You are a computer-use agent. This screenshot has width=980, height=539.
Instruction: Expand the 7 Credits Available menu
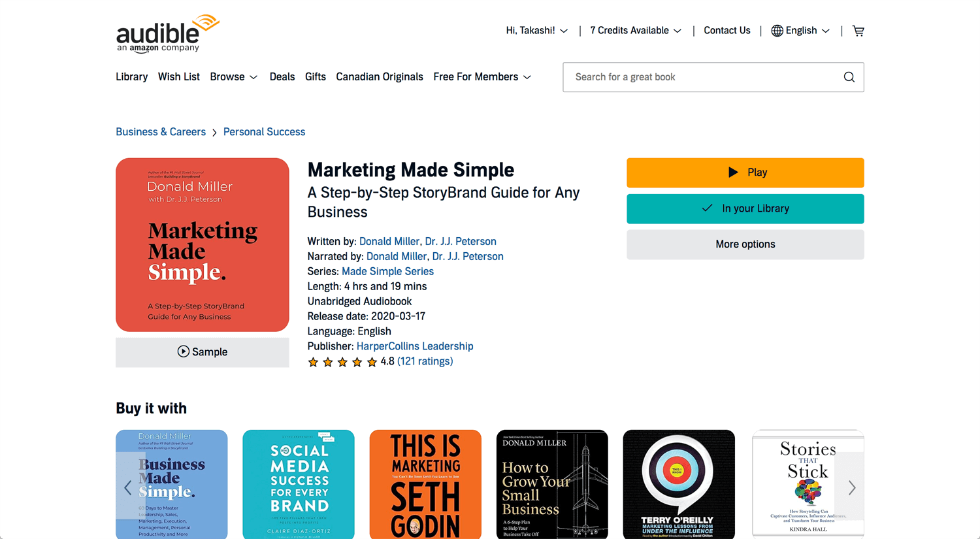pyautogui.click(x=636, y=31)
